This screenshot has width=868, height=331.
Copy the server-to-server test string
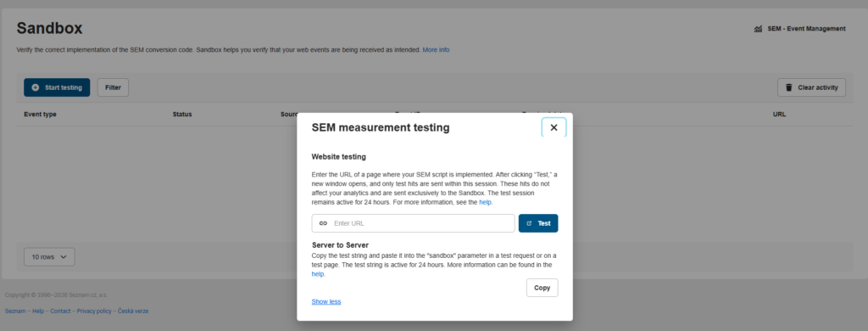(542, 288)
